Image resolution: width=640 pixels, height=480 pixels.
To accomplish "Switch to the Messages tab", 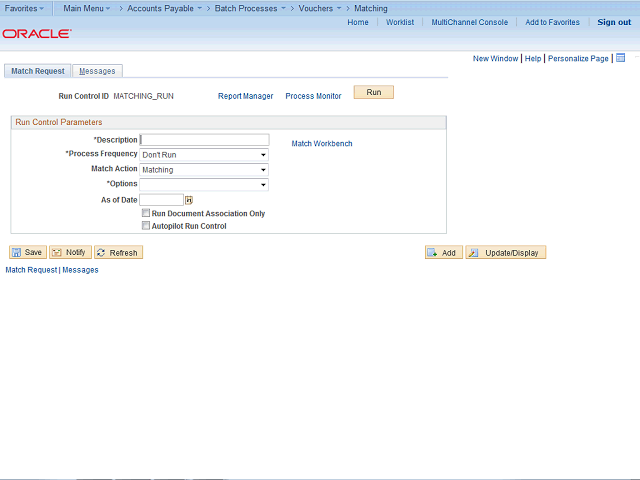I will click(x=97, y=71).
